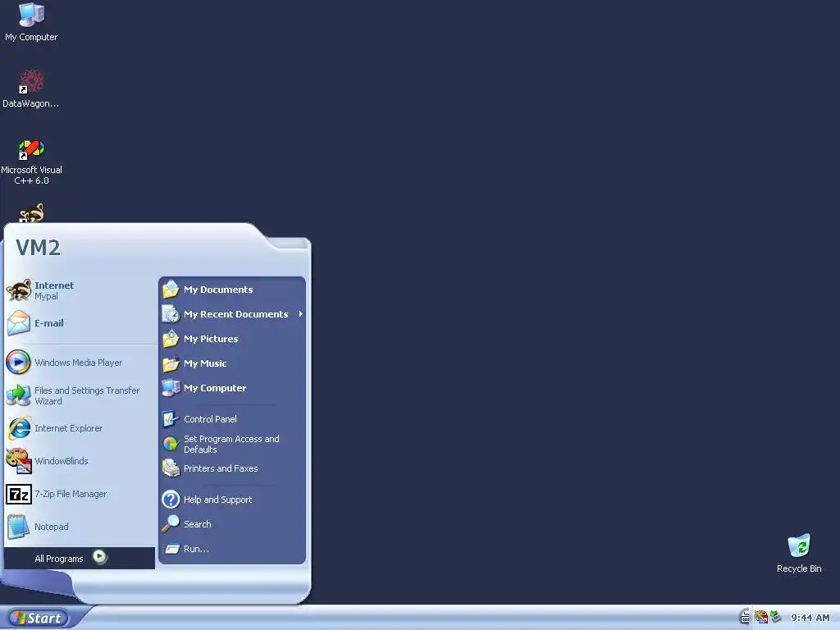This screenshot has height=630, width=840.
Task: Open Windows Media Player
Action: click(x=80, y=363)
